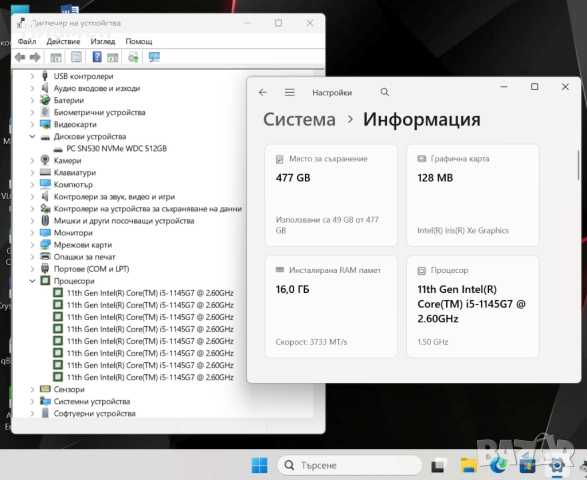Open the Помощ menu

coord(139,41)
